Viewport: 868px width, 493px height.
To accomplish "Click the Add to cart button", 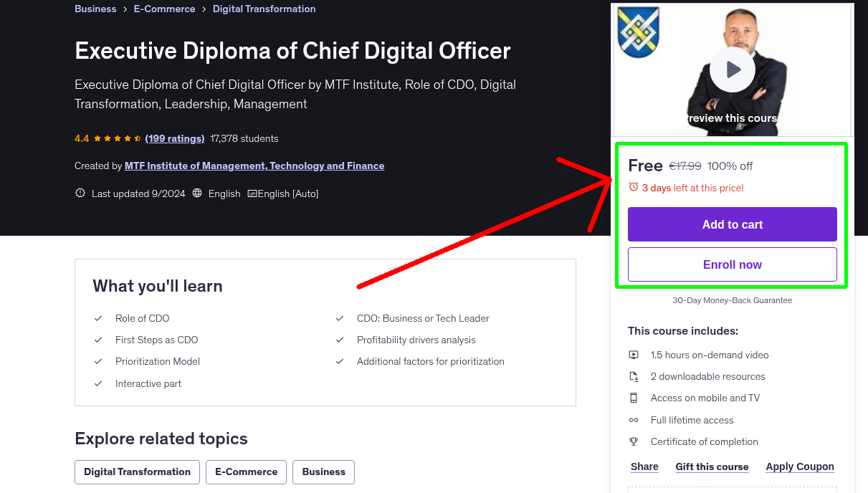I will (x=732, y=224).
